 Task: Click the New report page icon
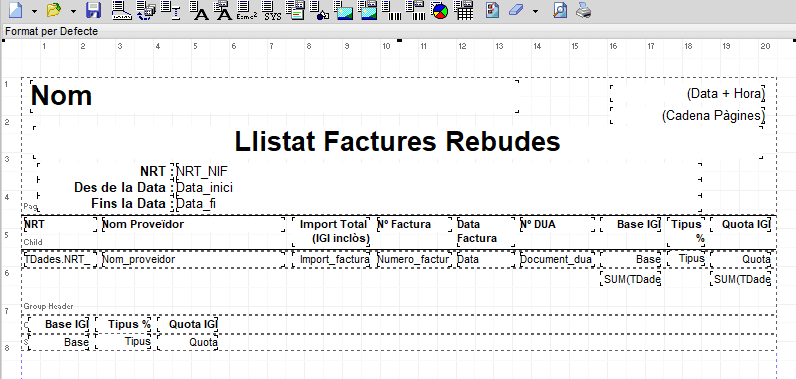point(16,10)
